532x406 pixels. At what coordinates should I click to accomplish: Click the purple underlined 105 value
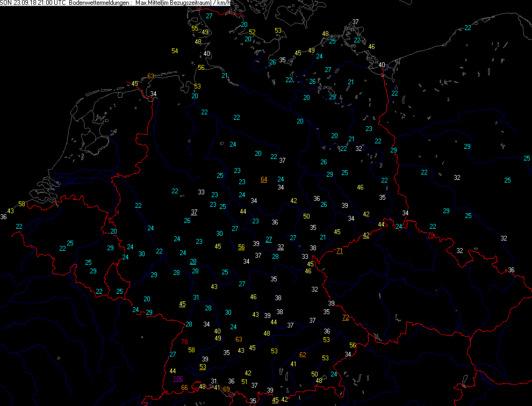click(x=178, y=379)
